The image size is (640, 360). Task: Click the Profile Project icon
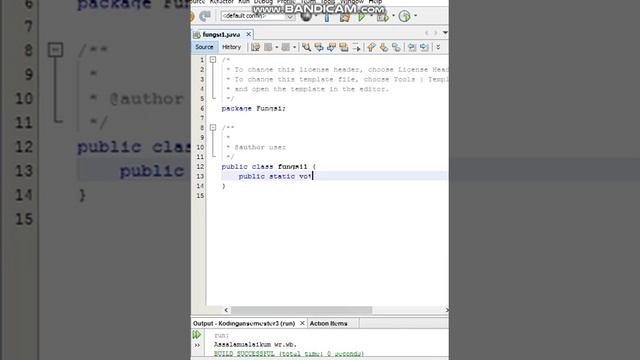click(404, 16)
